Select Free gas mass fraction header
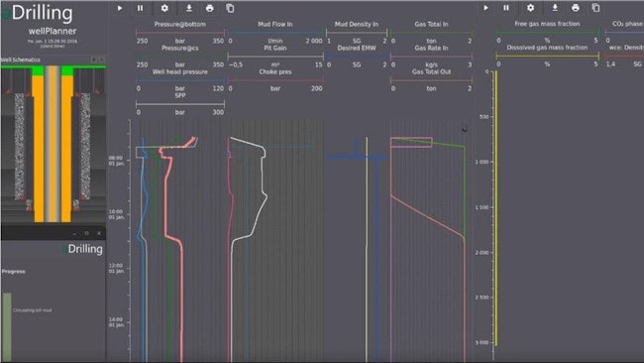The image size is (644, 363). 547,24
